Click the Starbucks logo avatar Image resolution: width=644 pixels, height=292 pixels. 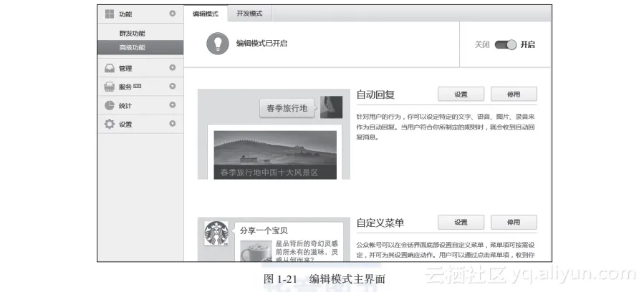click(x=216, y=233)
